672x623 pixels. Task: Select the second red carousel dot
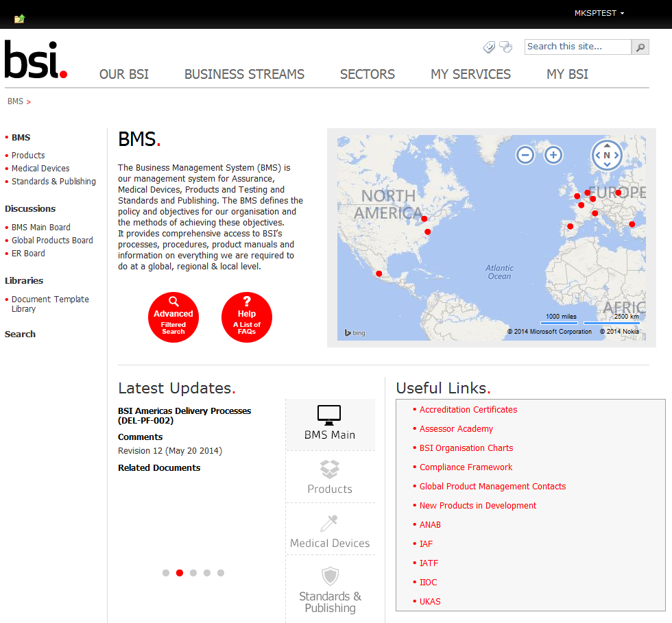tap(180, 573)
